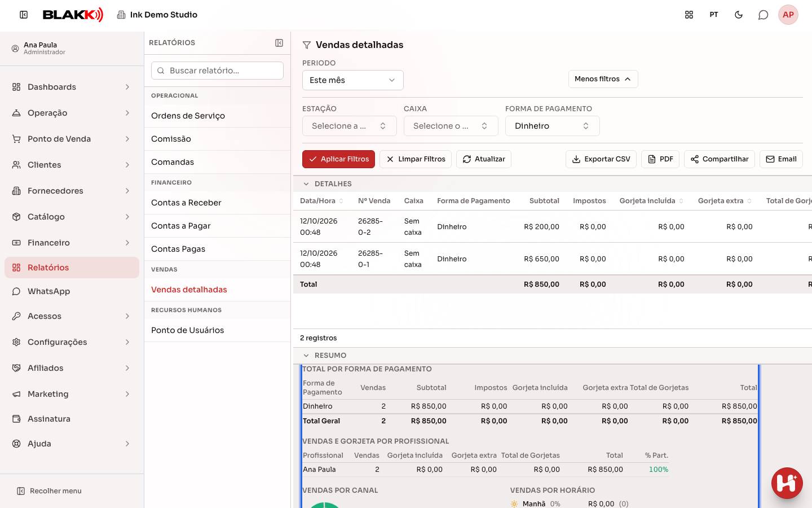Open the Período 'Este mês' dropdown
The width and height of the screenshot is (812, 508).
coord(353,80)
